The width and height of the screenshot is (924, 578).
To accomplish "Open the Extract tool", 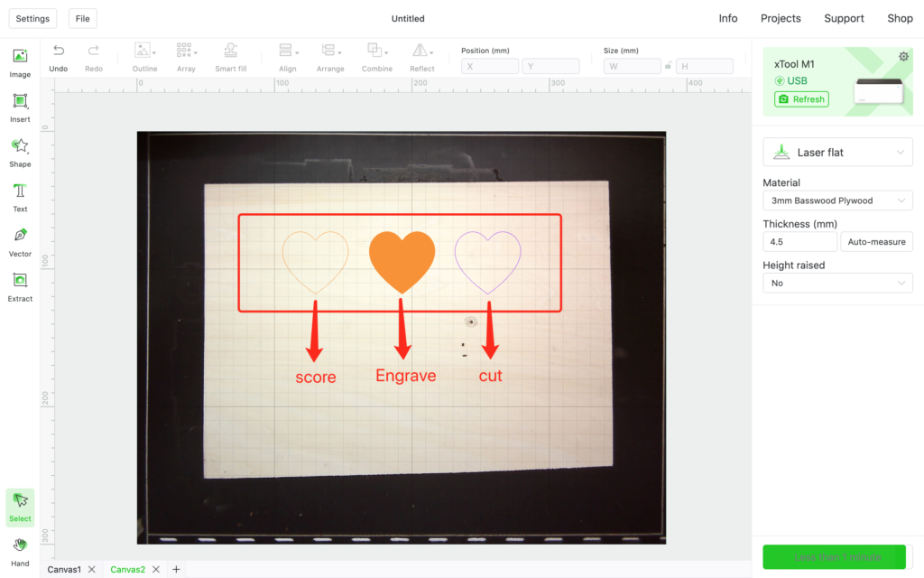I will coord(20,287).
